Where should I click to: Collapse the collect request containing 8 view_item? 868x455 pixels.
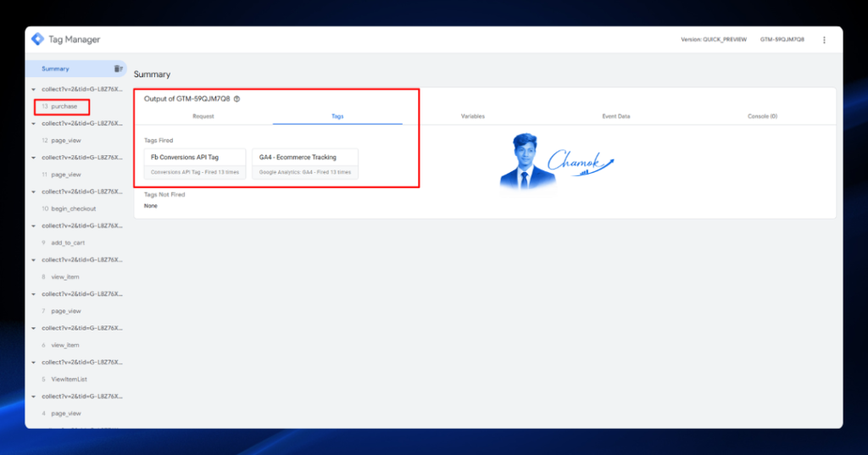tap(33, 260)
